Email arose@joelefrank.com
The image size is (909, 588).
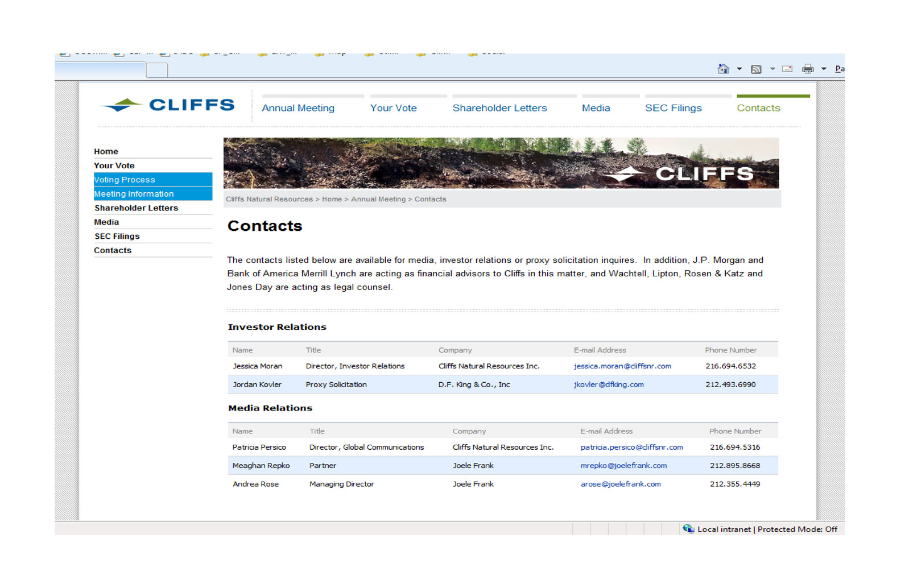(621, 484)
